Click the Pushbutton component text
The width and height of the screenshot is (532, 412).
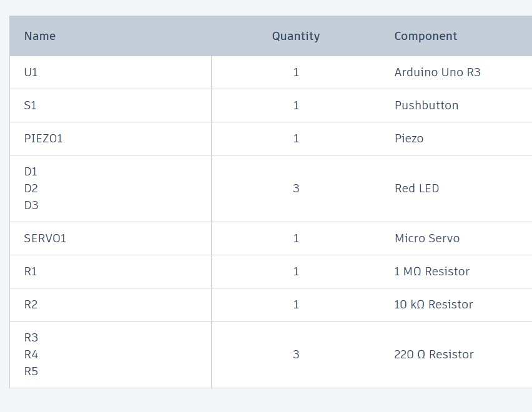click(x=426, y=105)
